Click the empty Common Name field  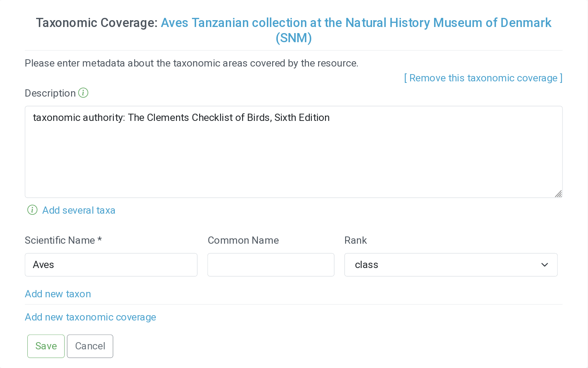click(x=271, y=265)
